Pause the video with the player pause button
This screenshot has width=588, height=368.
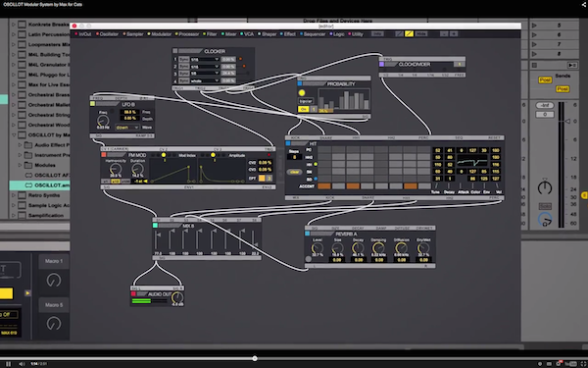coord(8,363)
